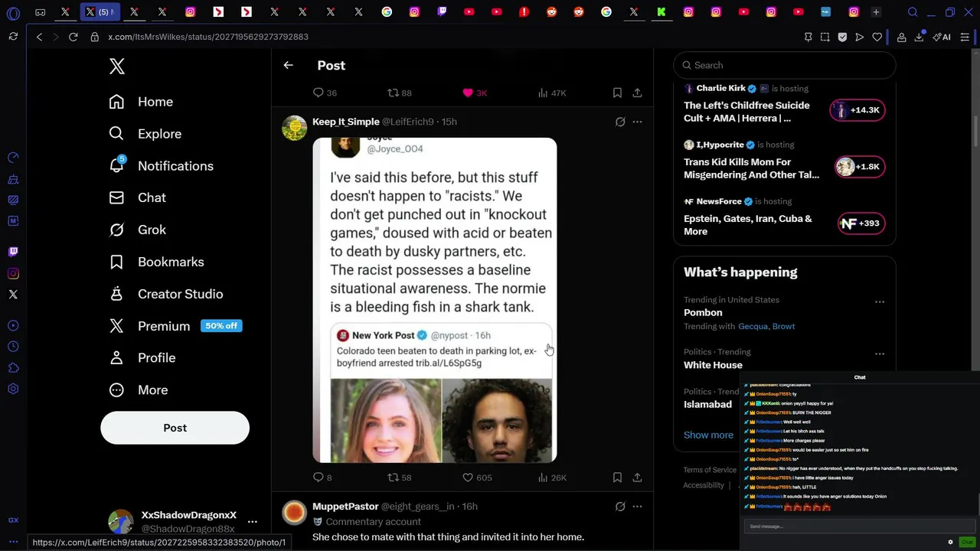View analytics showing 47K views
This screenshot has width=980, height=551.
pos(551,93)
